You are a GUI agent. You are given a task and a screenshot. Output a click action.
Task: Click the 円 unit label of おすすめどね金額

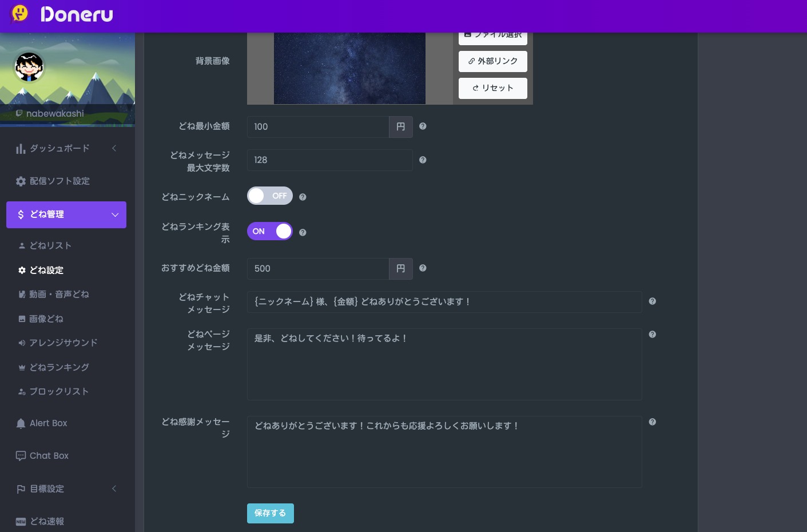(x=401, y=269)
